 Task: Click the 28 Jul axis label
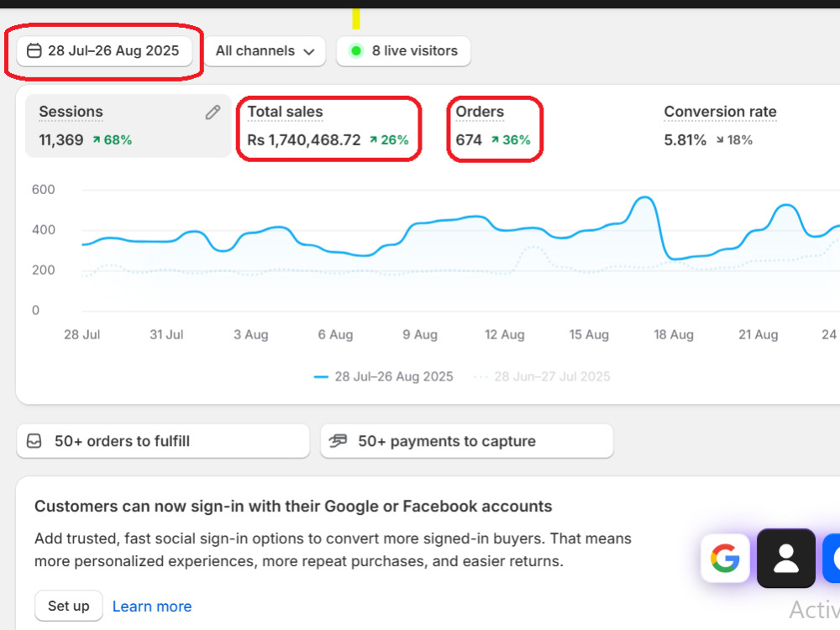point(82,335)
